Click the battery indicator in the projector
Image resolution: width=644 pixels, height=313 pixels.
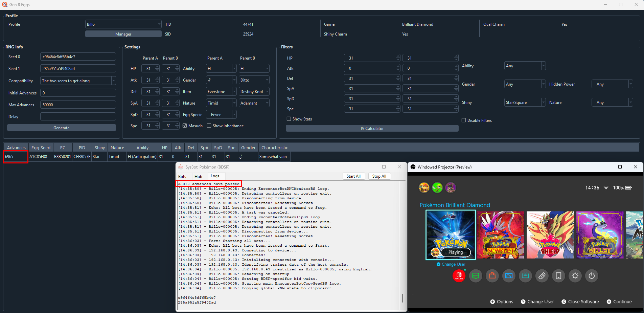click(628, 187)
